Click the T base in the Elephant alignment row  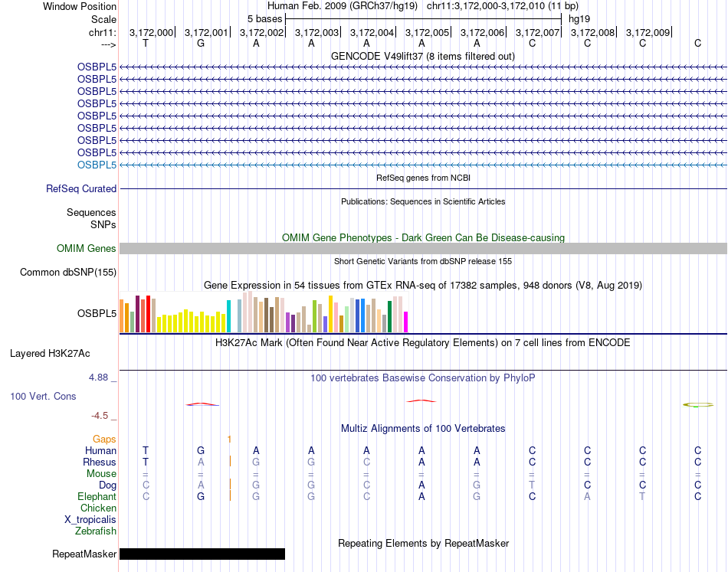(x=643, y=496)
